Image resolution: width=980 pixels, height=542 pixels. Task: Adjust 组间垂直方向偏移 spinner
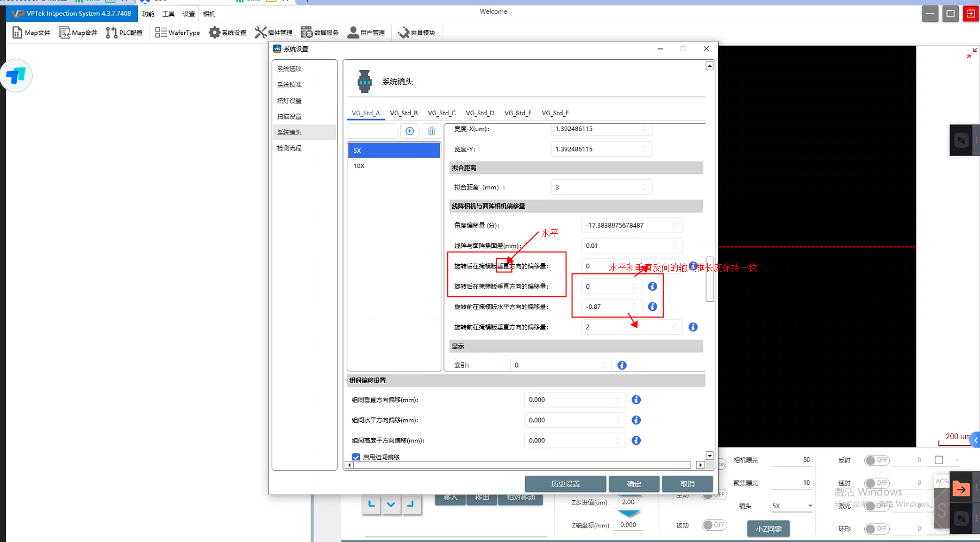point(618,400)
